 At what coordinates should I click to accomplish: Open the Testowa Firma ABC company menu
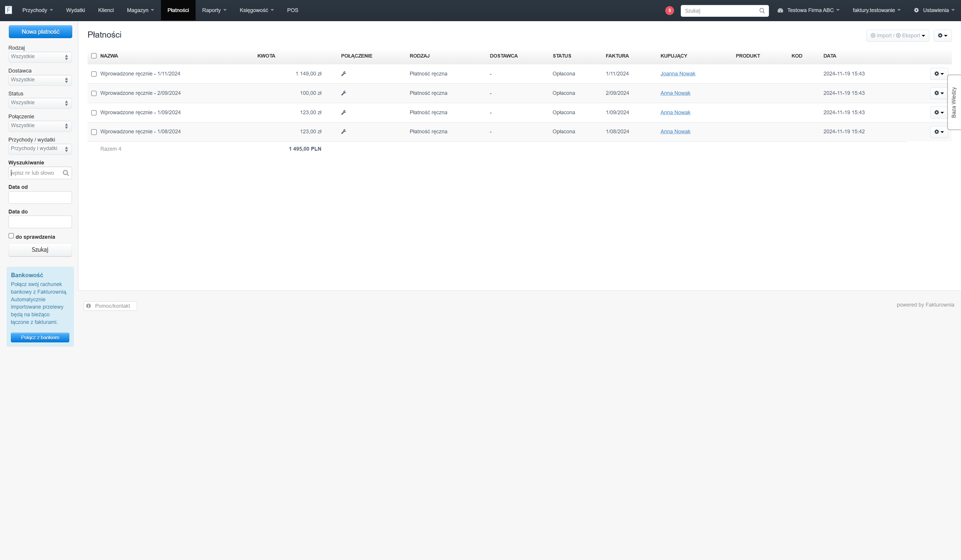[809, 10]
